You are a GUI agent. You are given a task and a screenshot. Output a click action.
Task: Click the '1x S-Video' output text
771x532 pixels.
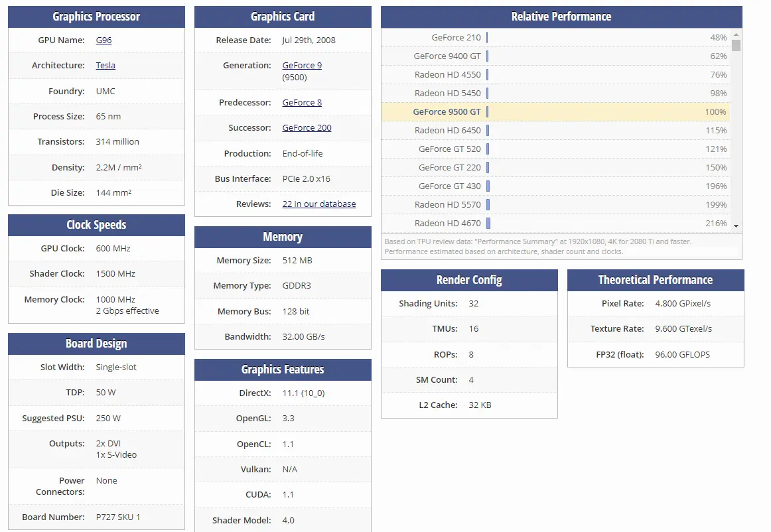click(x=116, y=455)
